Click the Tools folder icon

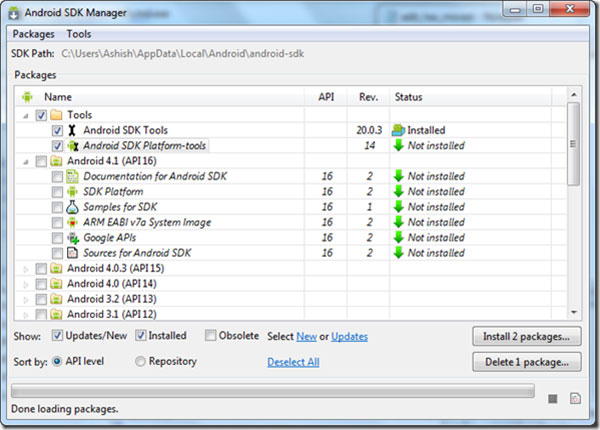pyautogui.click(x=56, y=115)
